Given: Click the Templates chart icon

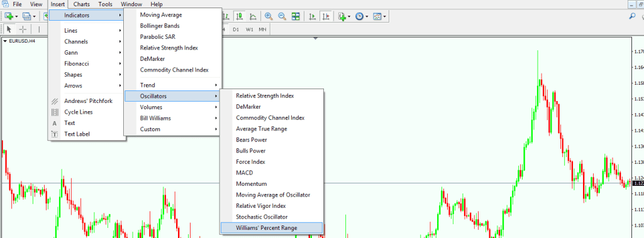Looking at the screenshot, I should [x=377, y=16].
